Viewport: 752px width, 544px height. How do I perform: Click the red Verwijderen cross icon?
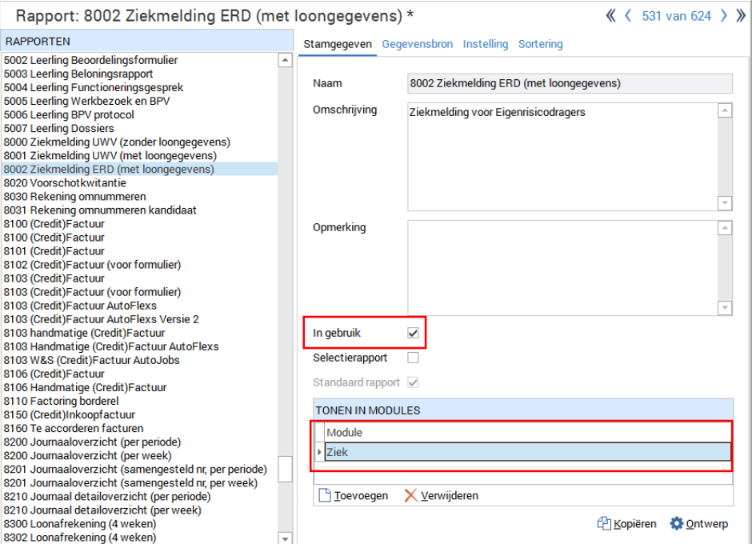[x=410, y=496]
